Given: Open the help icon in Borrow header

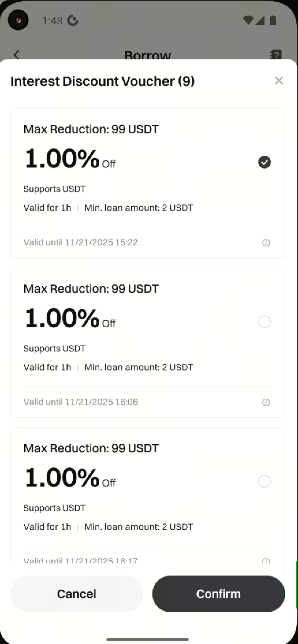Looking at the screenshot, I should pos(276,54).
